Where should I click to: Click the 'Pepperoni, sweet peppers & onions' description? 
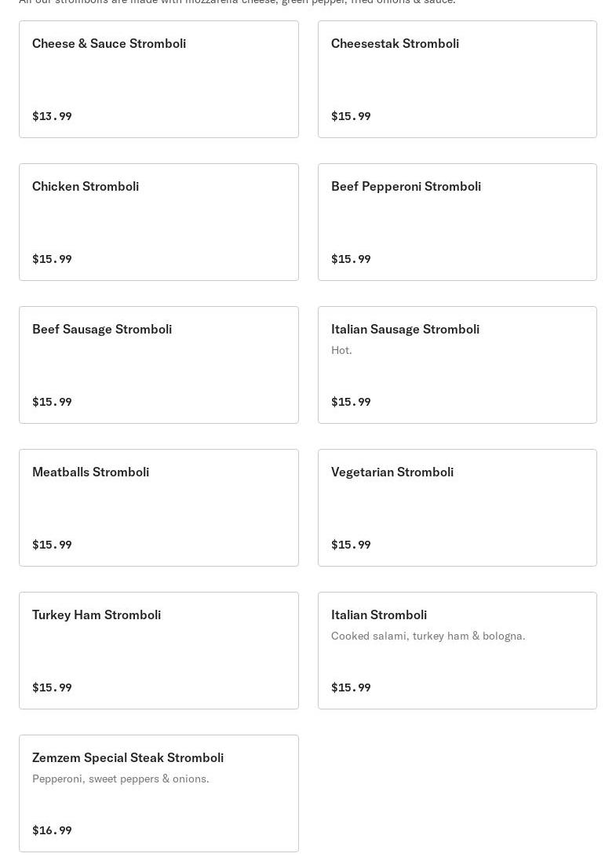tap(120, 779)
